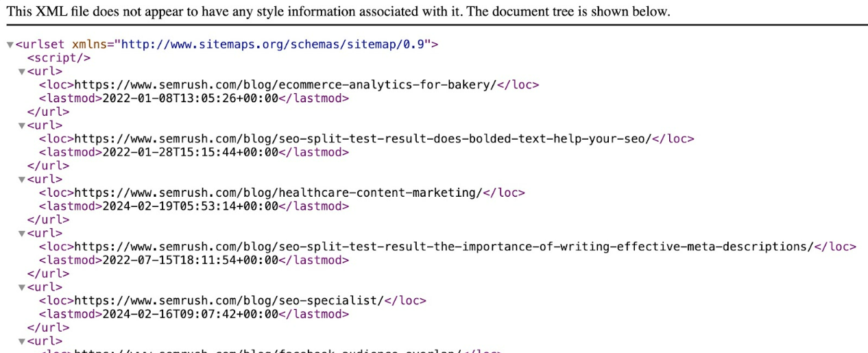Click the ecommerce-analytics-for-bakery URL text
This screenshot has width=868, height=353.
[285, 85]
